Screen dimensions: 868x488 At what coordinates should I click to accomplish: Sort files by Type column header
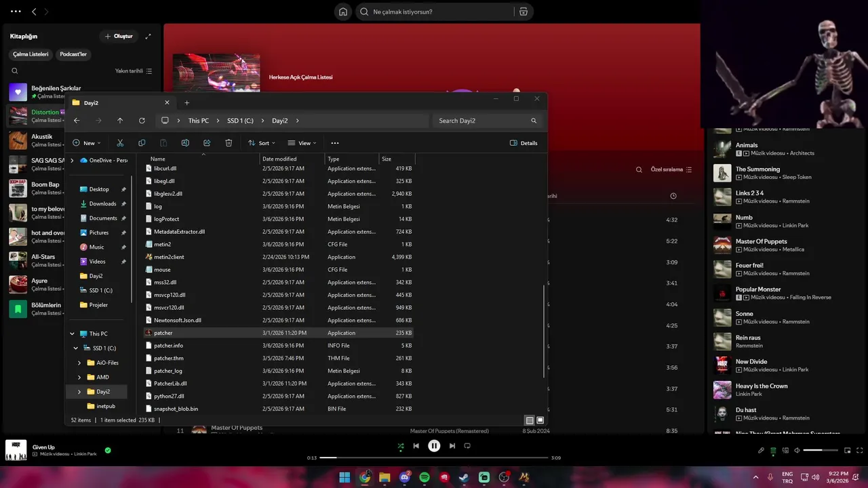coord(351,159)
